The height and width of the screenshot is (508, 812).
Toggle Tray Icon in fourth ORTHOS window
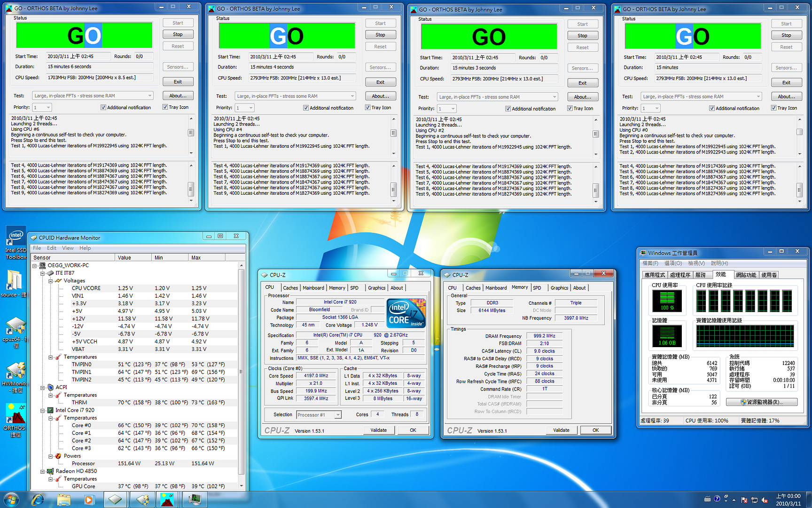pyautogui.click(x=773, y=108)
